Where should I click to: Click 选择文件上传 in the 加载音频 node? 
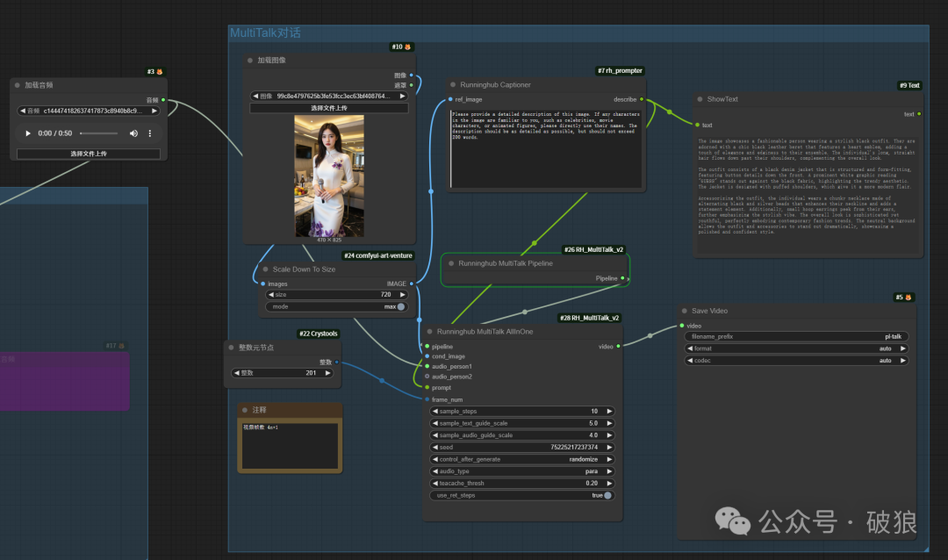point(89,154)
